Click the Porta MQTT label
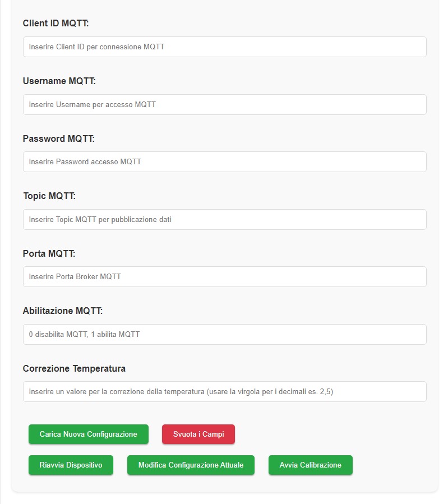Viewport: 448px width, 504px height. pos(49,253)
